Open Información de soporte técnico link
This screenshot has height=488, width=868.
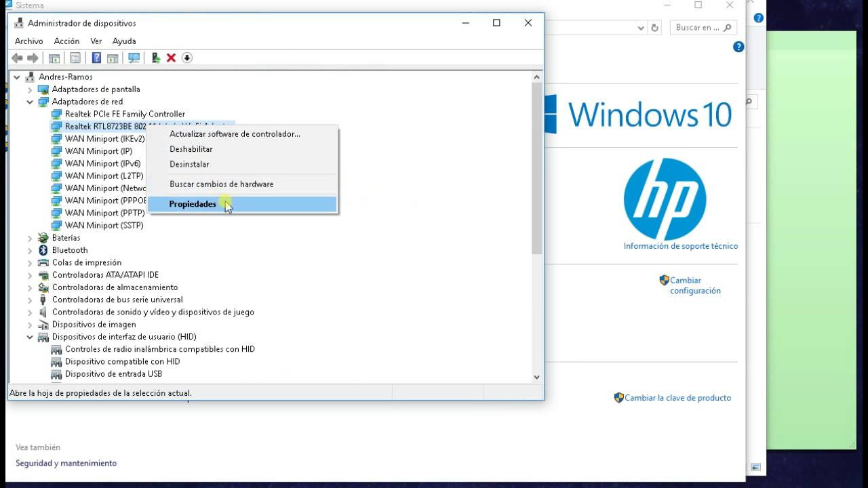point(681,246)
